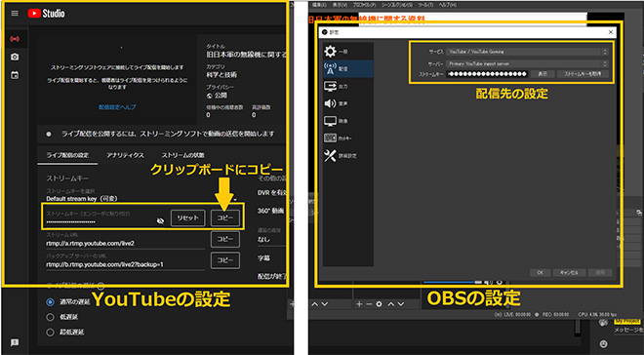Open ツール(T) menu in OBS
Viewport: 644px width, 355px height.
(x=424, y=5)
